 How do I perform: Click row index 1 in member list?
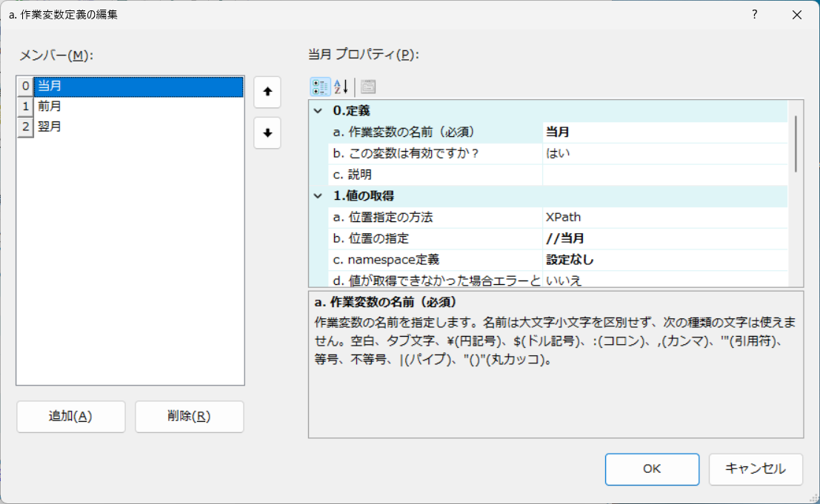click(25, 107)
